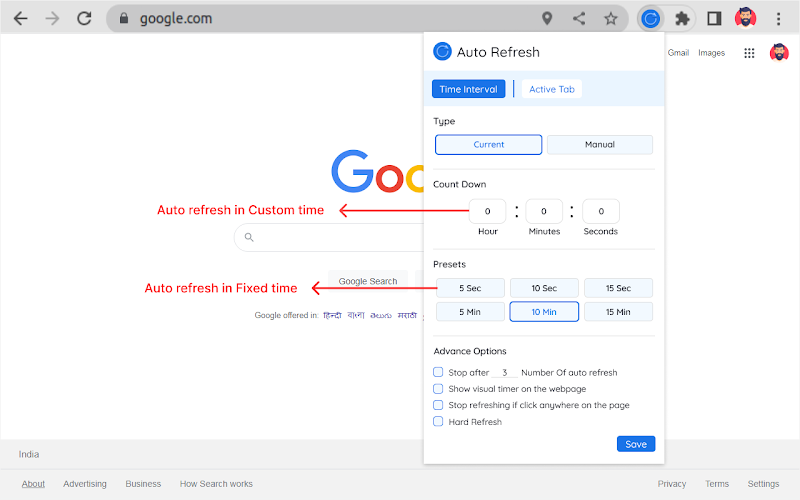Image resolution: width=800 pixels, height=500 pixels.
Task: Open the Business footer link
Action: pos(143,484)
